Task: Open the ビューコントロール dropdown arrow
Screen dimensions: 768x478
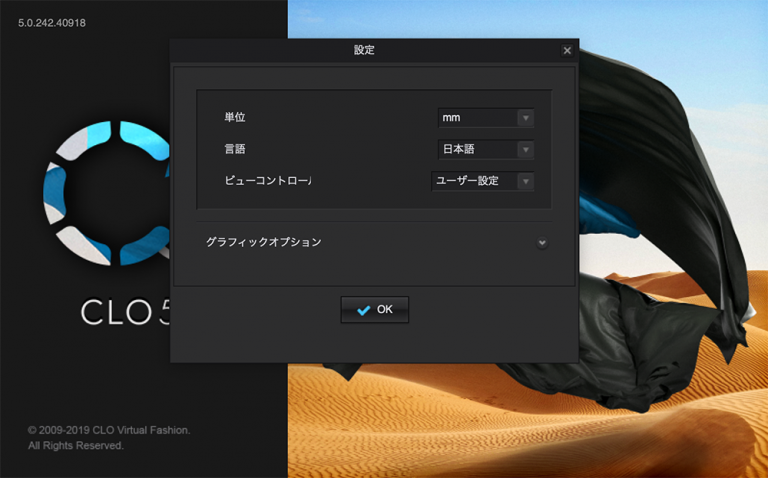Action: pyautogui.click(x=524, y=181)
